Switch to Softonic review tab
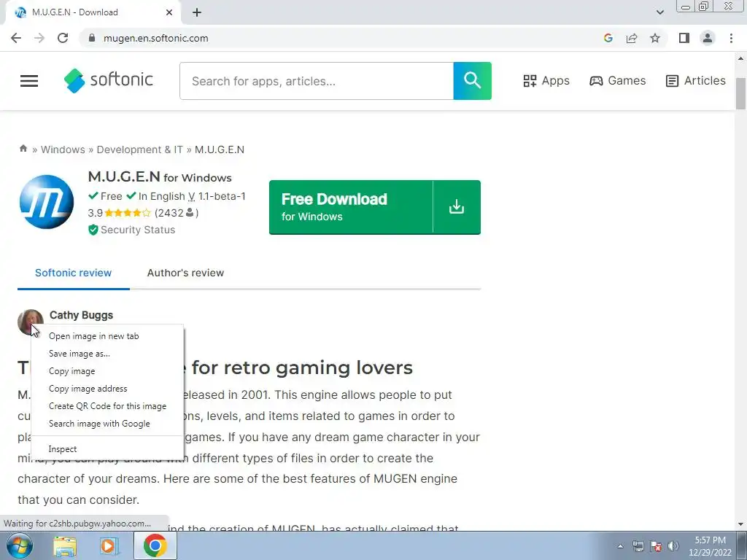 click(x=74, y=273)
